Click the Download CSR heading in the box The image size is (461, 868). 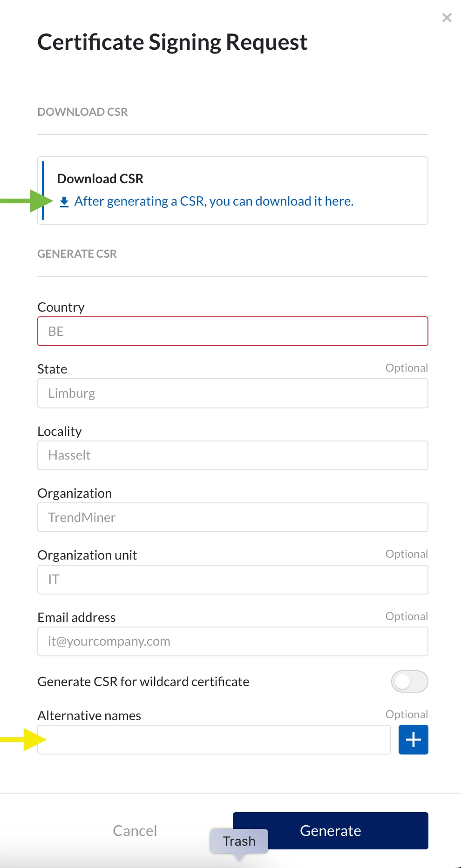100,179
